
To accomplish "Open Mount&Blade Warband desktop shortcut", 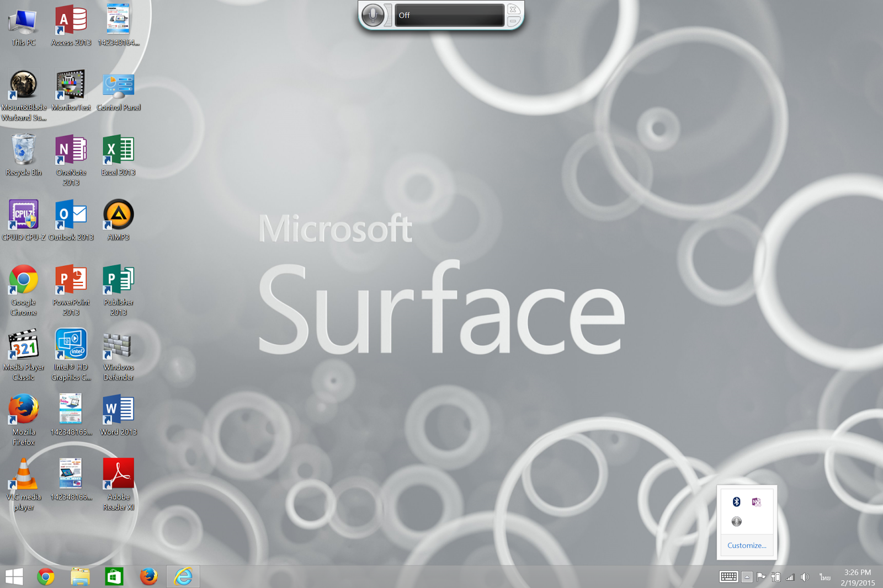I will point(23,95).
